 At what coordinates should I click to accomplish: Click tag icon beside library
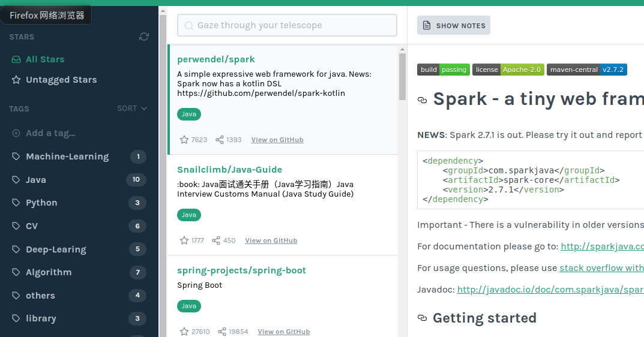16,318
